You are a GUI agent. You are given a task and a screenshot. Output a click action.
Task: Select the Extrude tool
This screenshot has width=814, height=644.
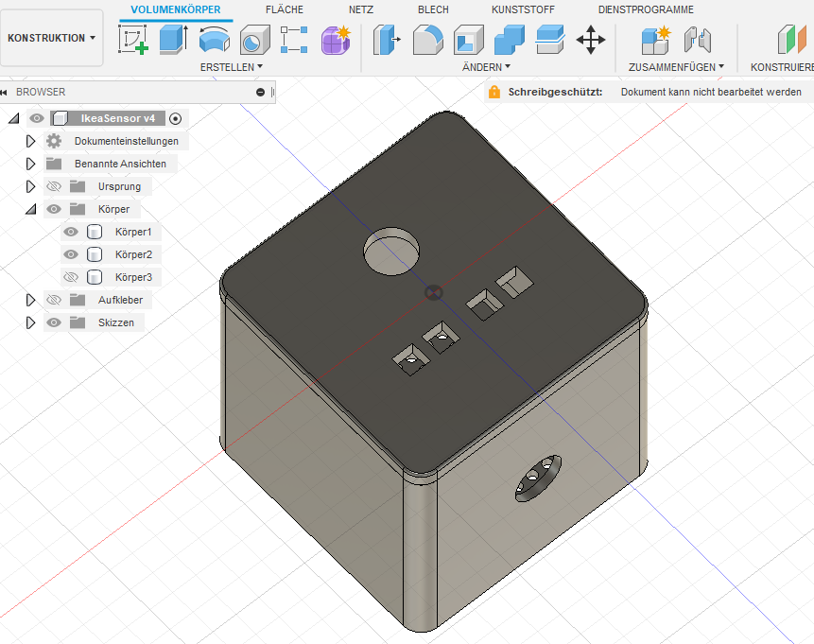pyautogui.click(x=173, y=40)
